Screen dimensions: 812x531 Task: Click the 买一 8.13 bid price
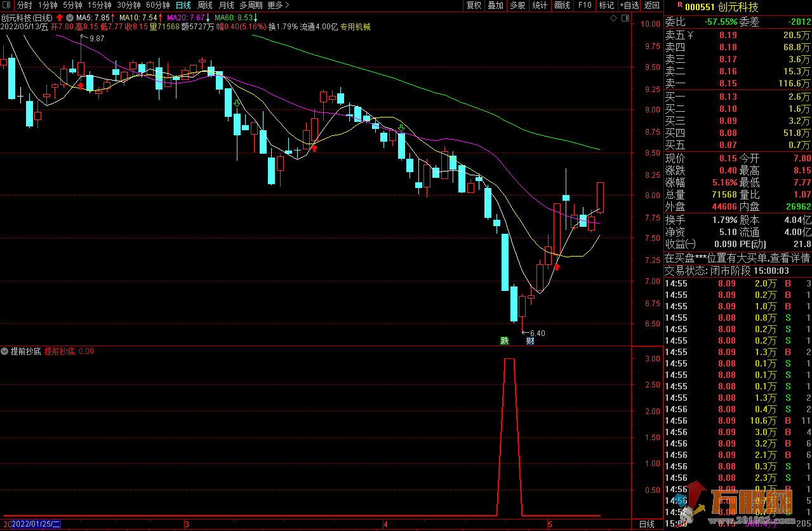point(728,97)
